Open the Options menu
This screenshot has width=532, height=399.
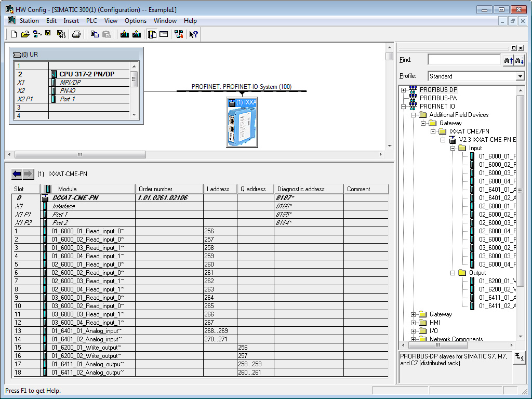136,21
